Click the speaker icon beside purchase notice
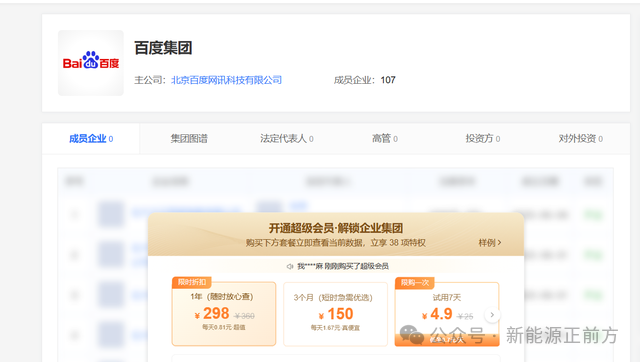The image size is (640, 362). tap(290, 267)
